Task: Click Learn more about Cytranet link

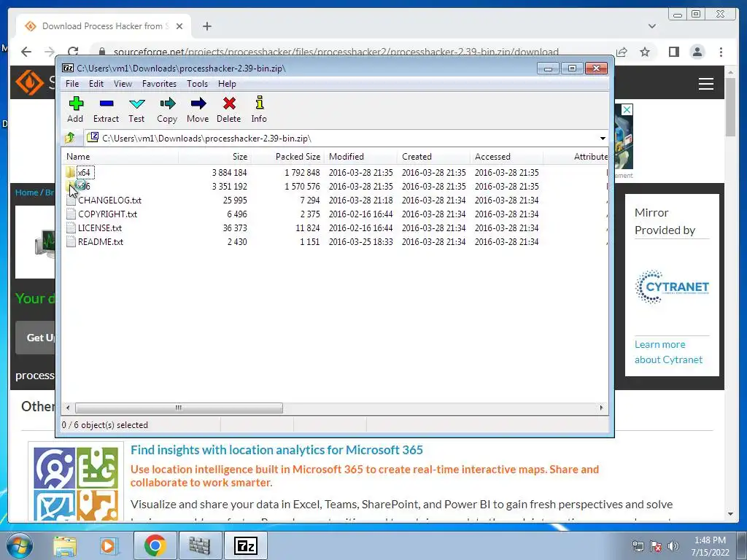Action: click(x=668, y=352)
